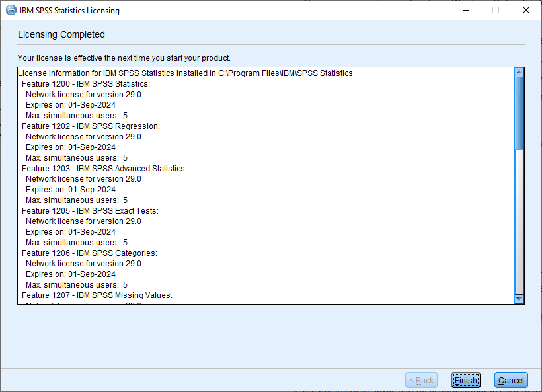Click the vertical scrollbar thumb in license information
The height and width of the screenshot is (392, 542).
click(x=519, y=113)
